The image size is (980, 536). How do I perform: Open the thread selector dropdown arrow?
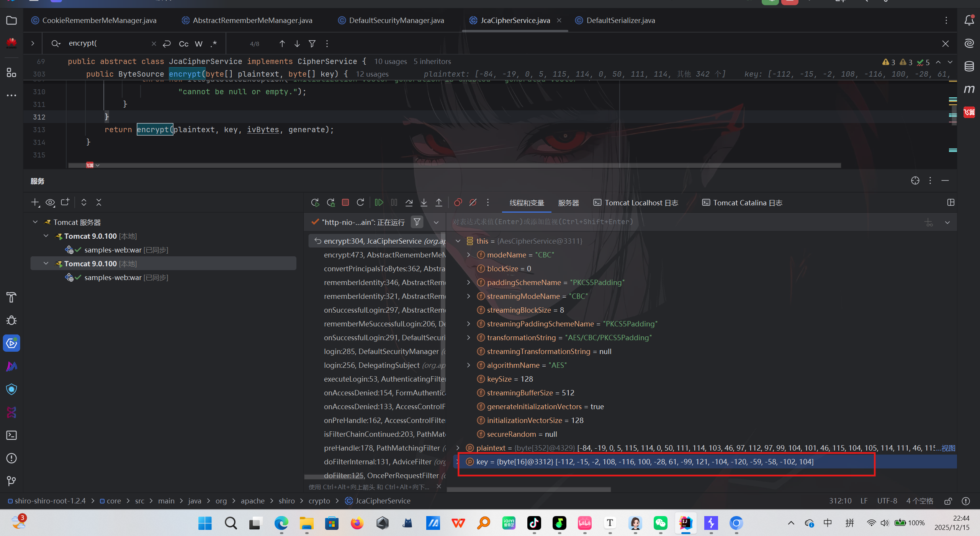[436, 222]
